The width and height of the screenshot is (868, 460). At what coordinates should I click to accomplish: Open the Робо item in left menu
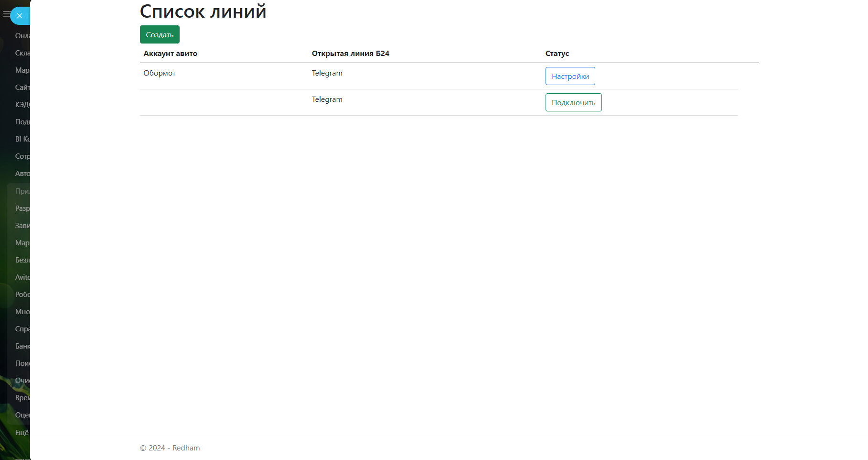pos(22,295)
